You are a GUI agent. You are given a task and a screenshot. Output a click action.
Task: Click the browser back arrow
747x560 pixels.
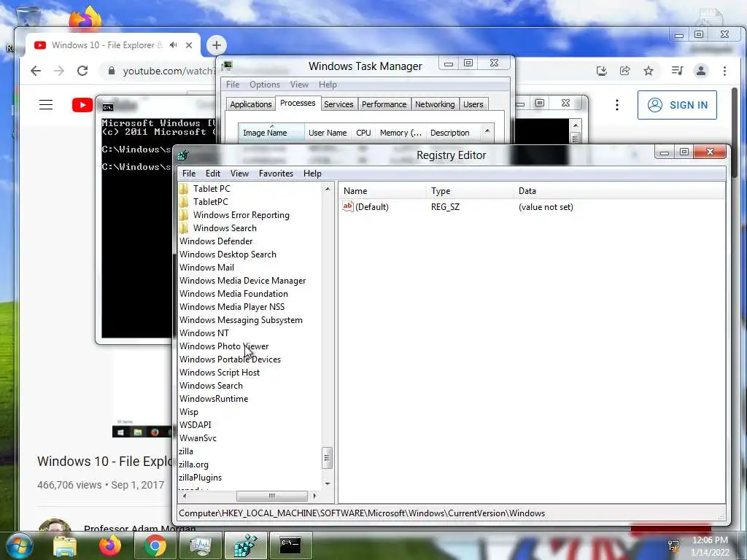(x=36, y=71)
